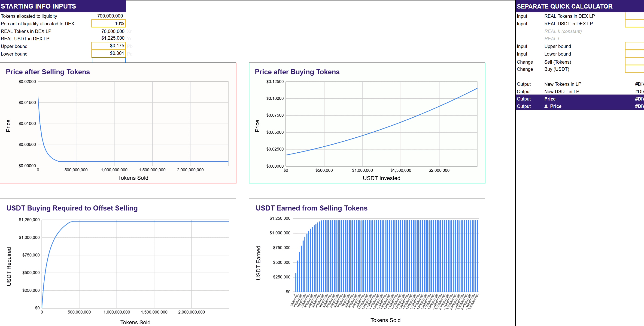Viewport: 644px width, 326px height.
Task: Click the REAL USDT in DEX LP value $1,225,000
Action: pyautogui.click(x=112, y=38)
